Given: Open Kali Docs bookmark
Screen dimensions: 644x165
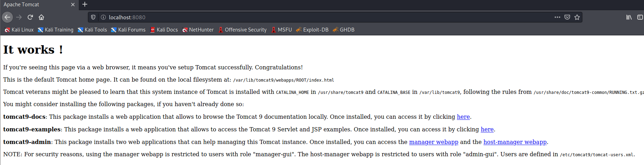Looking at the screenshot, I should pos(164,30).
